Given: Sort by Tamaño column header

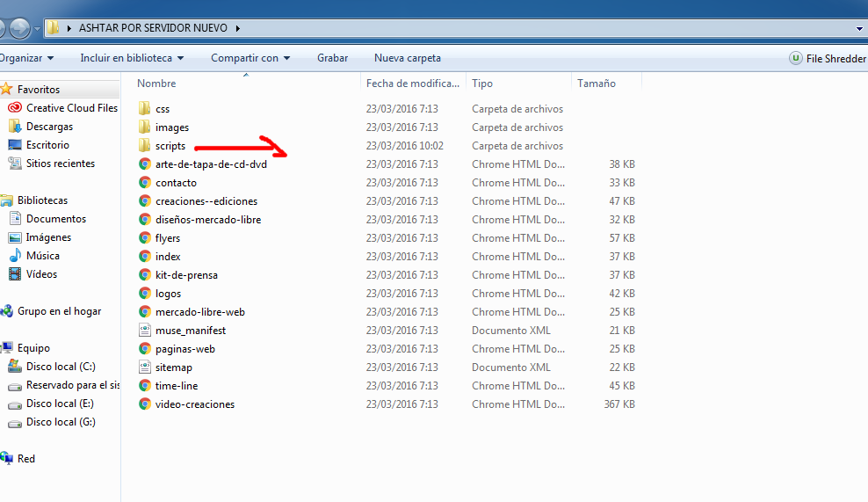Looking at the screenshot, I should [x=597, y=84].
